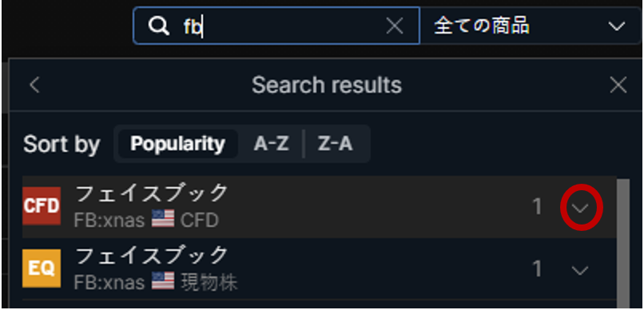This screenshot has width=644, height=310.
Task: Expand the EQ 現物株 row chevron
Action: tap(580, 271)
